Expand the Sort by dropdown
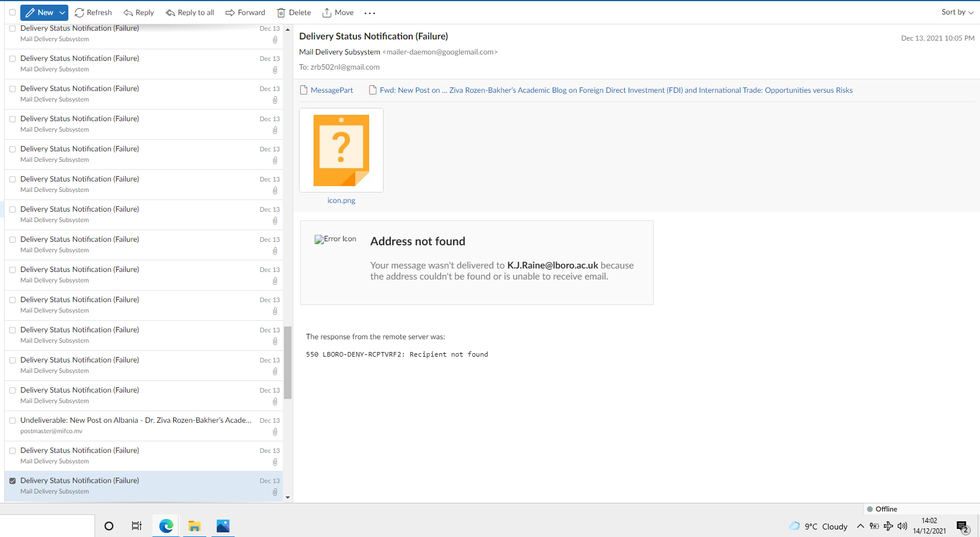This screenshot has width=980, height=537. (x=957, y=12)
